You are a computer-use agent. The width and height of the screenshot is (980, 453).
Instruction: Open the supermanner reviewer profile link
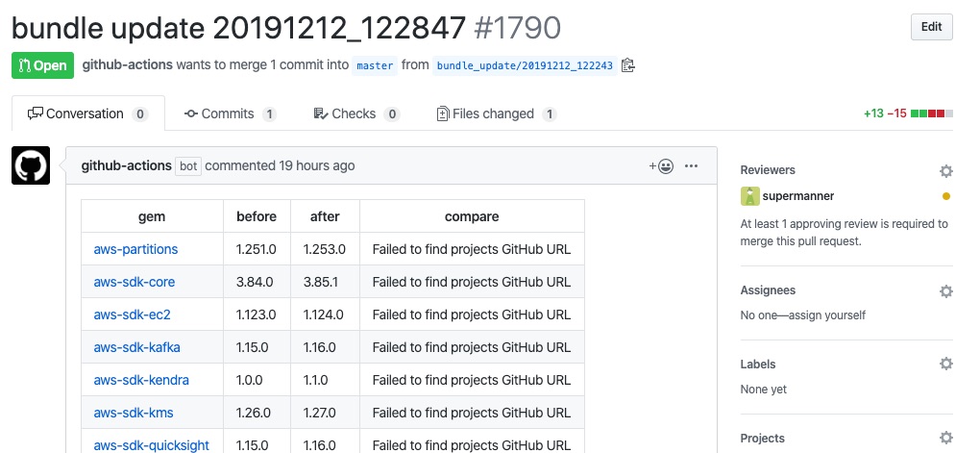point(798,196)
